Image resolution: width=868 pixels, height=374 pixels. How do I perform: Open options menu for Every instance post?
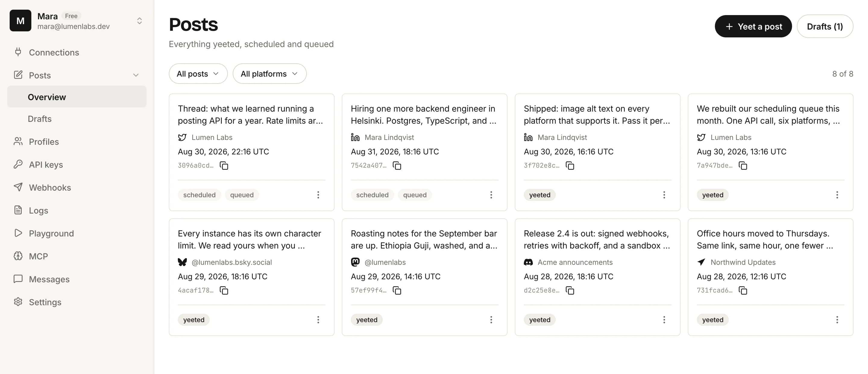pos(318,320)
